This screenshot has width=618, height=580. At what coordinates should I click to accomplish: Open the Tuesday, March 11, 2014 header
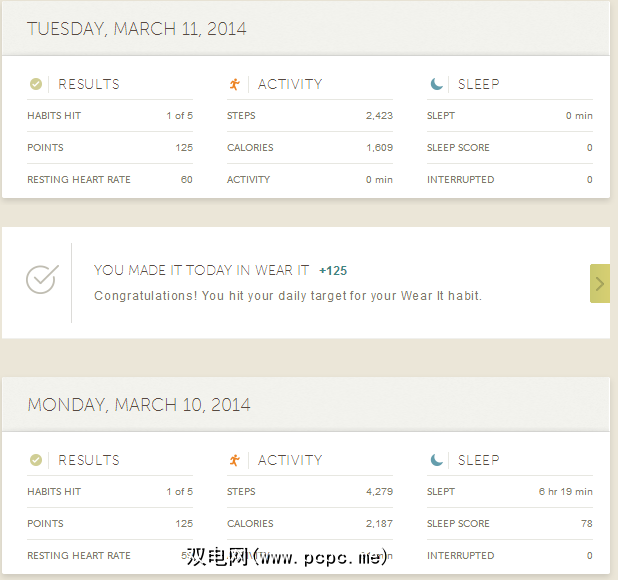tap(137, 29)
